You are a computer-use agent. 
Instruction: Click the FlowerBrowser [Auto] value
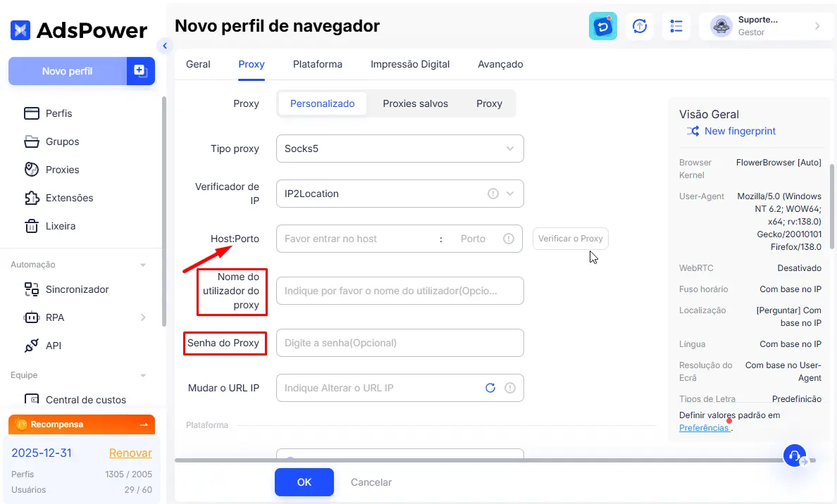coord(779,162)
